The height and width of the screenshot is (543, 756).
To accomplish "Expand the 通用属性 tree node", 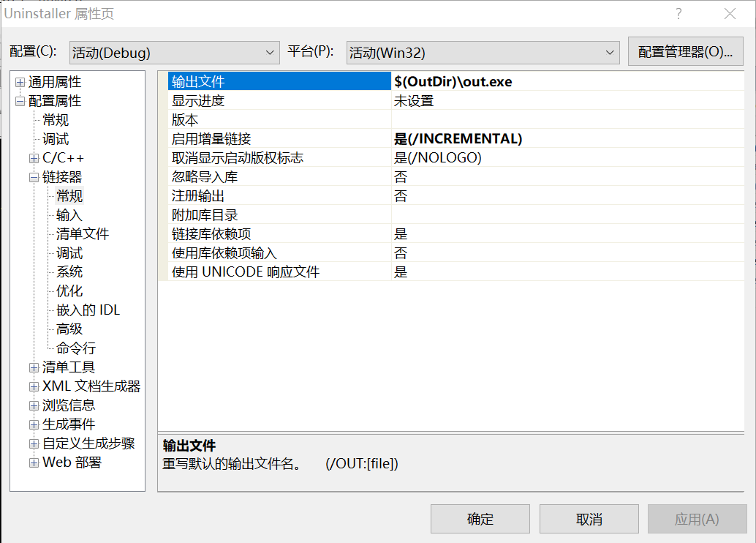I will (20, 82).
